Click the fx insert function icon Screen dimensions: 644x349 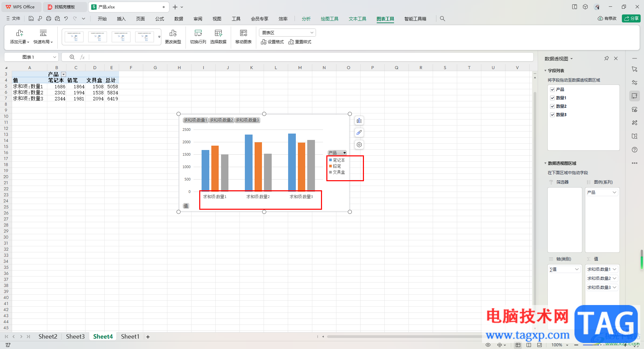(x=82, y=57)
